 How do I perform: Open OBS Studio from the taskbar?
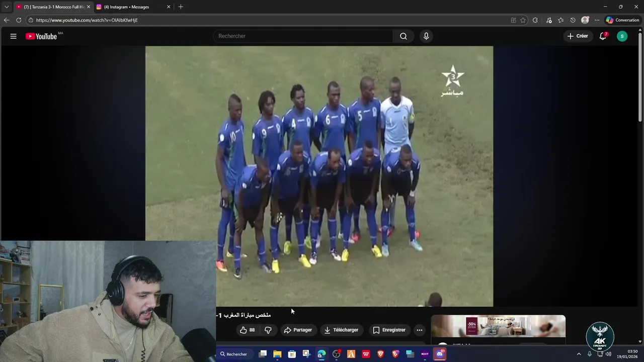click(337, 354)
